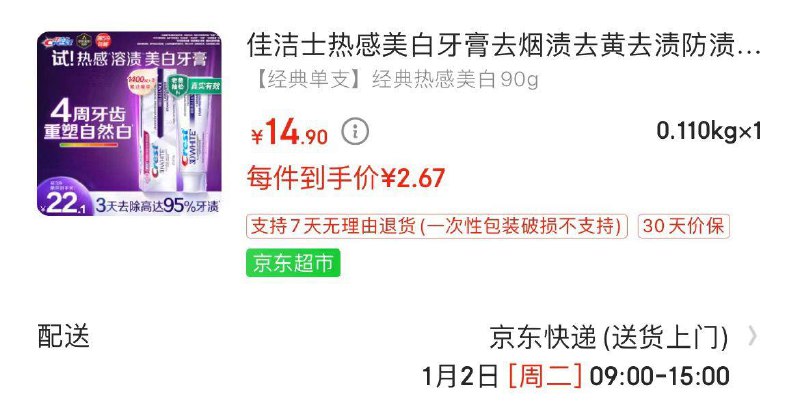The height and width of the screenshot is (416, 800).
Task: Click the 3天去除高达95%牙渍 banner strip
Action: click(x=157, y=205)
